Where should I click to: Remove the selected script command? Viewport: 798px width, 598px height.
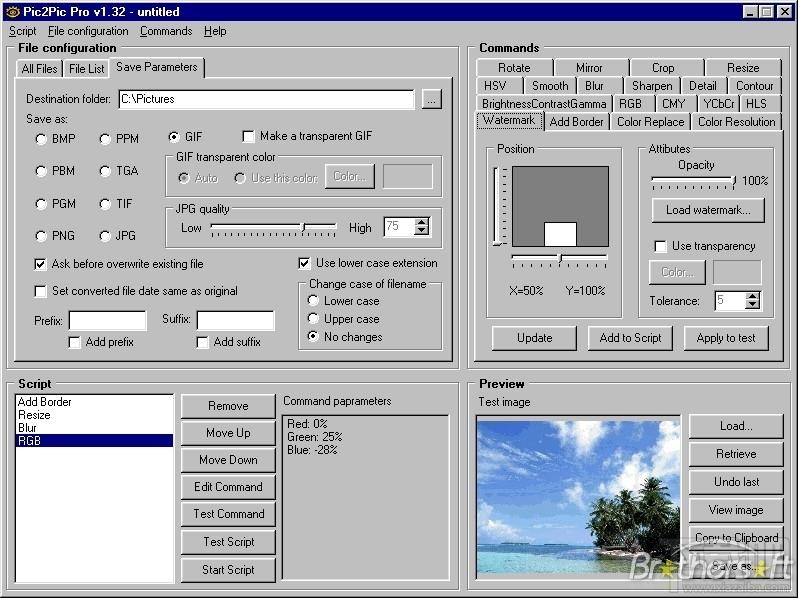coord(228,406)
